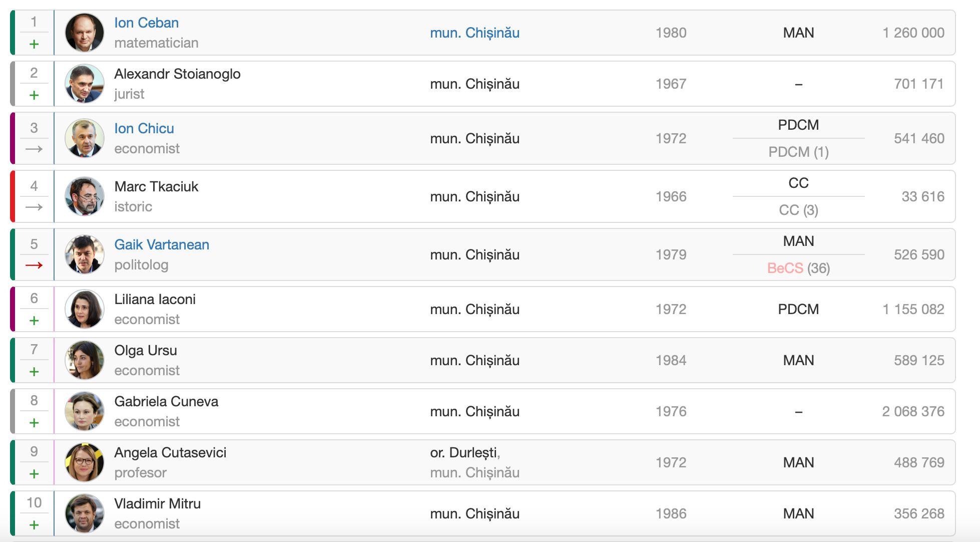
Task: Click Angela Cutasevici's profile photo
Action: click(85, 462)
